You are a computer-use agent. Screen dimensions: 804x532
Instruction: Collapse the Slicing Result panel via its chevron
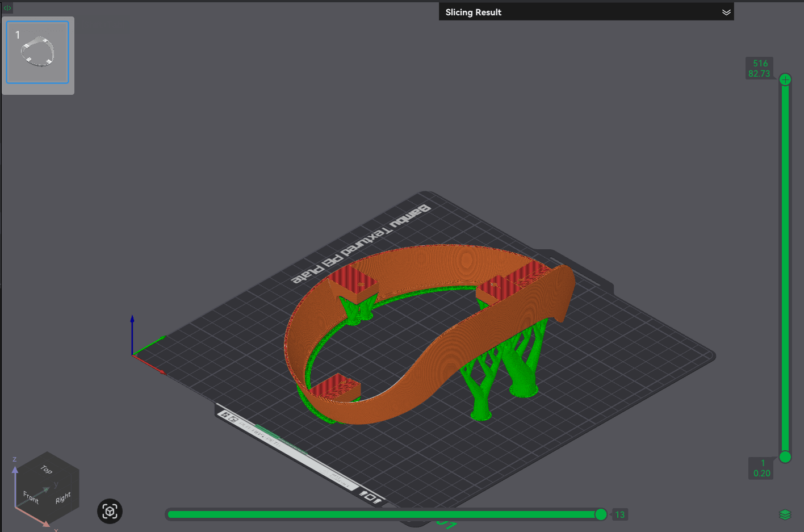click(726, 12)
